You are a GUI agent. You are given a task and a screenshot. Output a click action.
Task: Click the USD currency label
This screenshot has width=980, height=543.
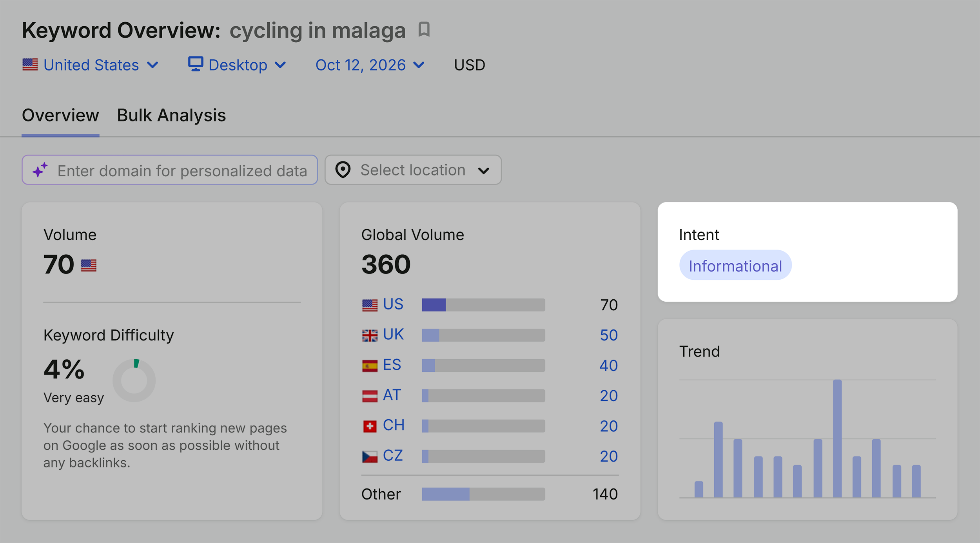pos(470,65)
